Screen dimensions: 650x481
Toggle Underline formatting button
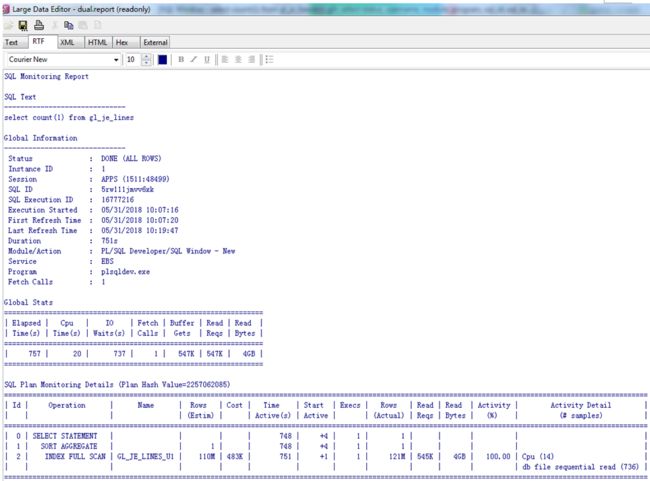[206, 60]
